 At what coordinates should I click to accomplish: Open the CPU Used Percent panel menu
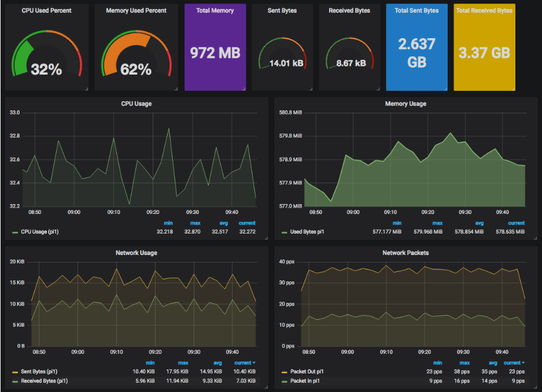click(x=47, y=10)
